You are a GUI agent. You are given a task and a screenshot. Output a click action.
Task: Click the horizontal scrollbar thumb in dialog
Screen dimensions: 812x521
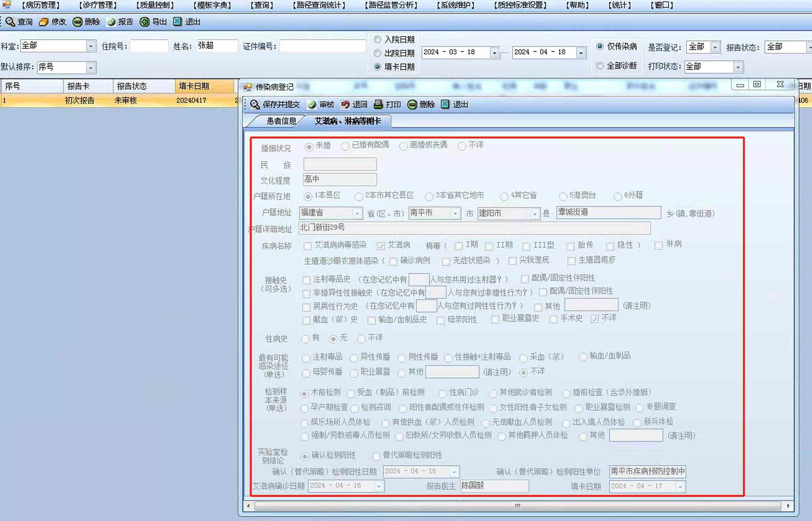(x=518, y=506)
